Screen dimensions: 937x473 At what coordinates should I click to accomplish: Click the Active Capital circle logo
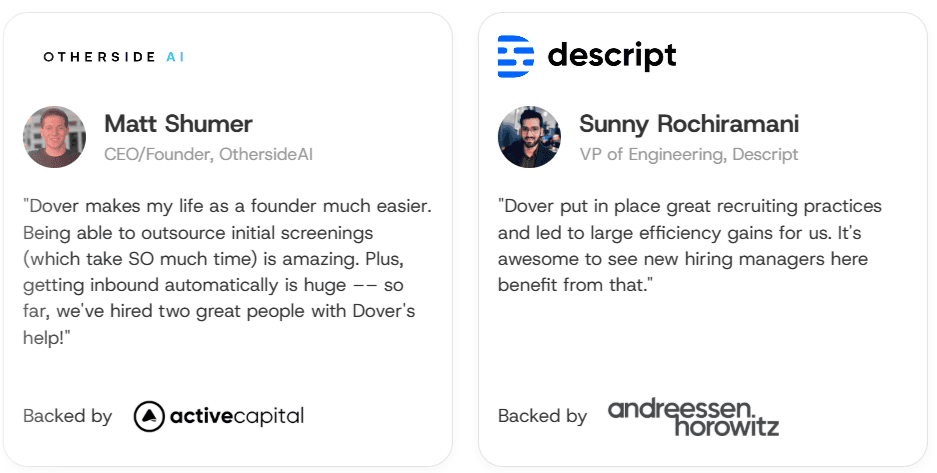149,416
